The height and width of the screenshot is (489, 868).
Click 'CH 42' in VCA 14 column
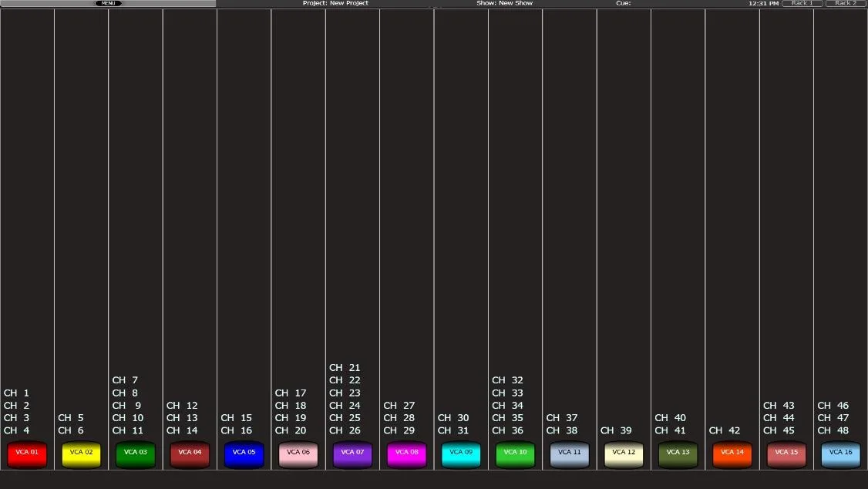(x=725, y=430)
